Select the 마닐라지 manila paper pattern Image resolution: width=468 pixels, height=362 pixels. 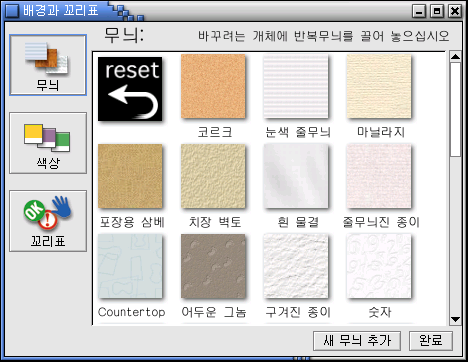(379, 86)
